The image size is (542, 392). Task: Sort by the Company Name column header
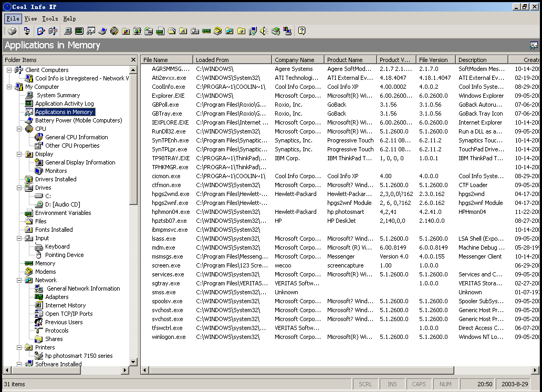298,60
